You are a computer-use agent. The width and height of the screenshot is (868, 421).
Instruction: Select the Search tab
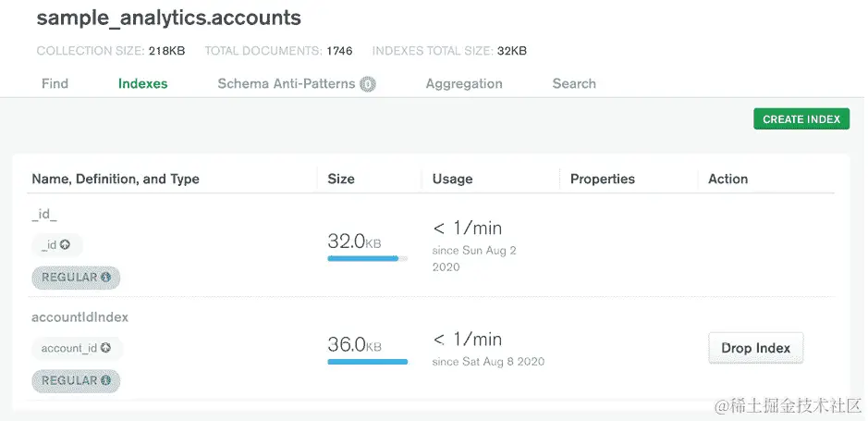pos(574,83)
